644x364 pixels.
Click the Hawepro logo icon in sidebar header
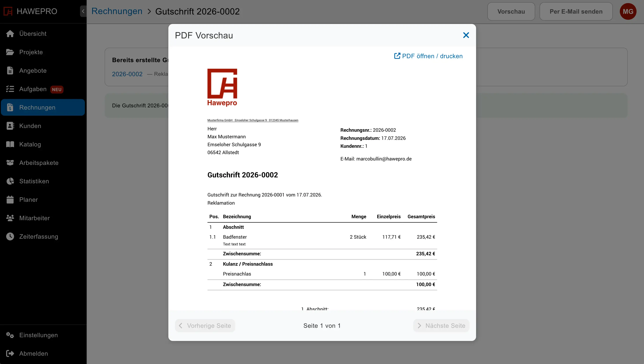tap(8, 11)
